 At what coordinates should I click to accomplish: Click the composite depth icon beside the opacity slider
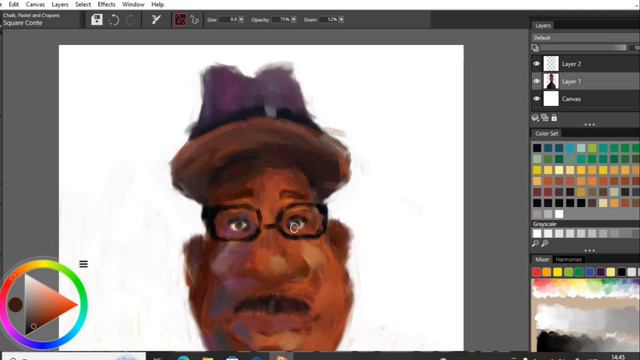click(x=536, y=48)
